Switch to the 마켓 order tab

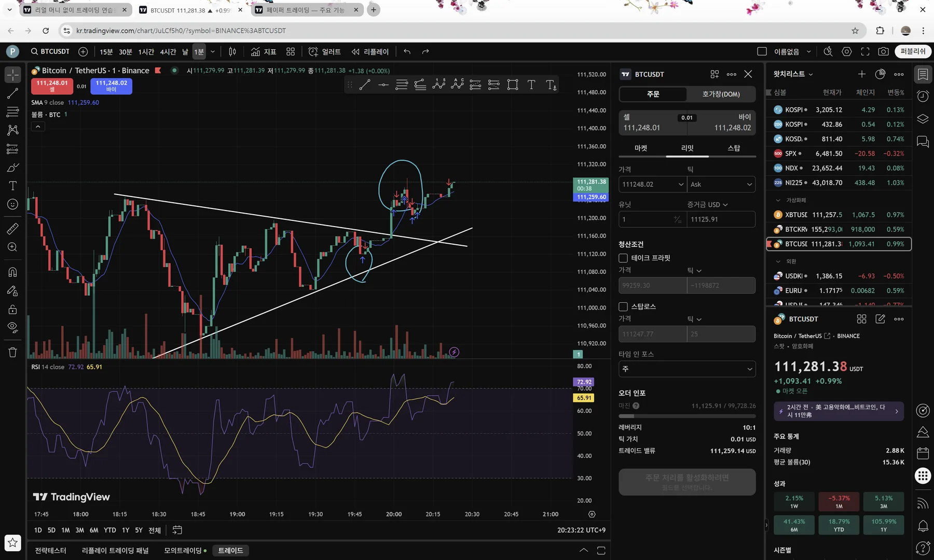point(641,148)
